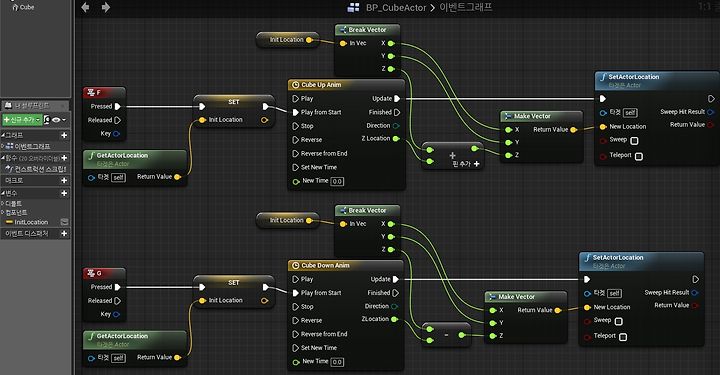
Task: Select the Cube Up Anim timeline header
Action: coord(346,85)
